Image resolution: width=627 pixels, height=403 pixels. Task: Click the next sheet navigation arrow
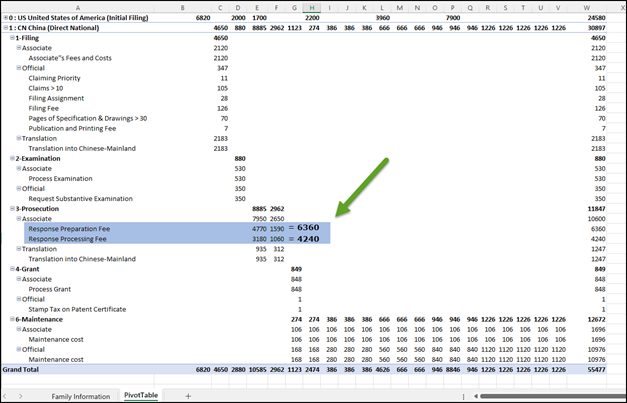22,396
